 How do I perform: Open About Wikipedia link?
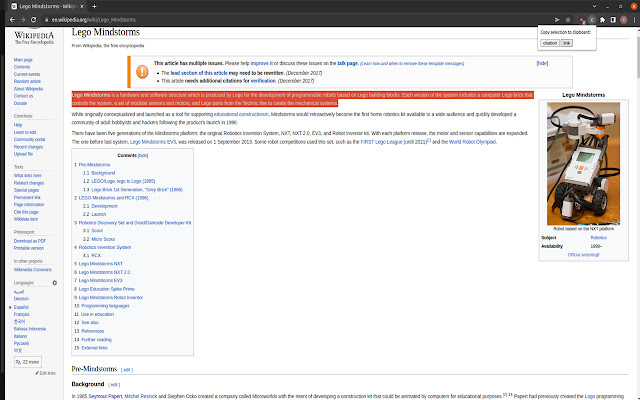28,89
